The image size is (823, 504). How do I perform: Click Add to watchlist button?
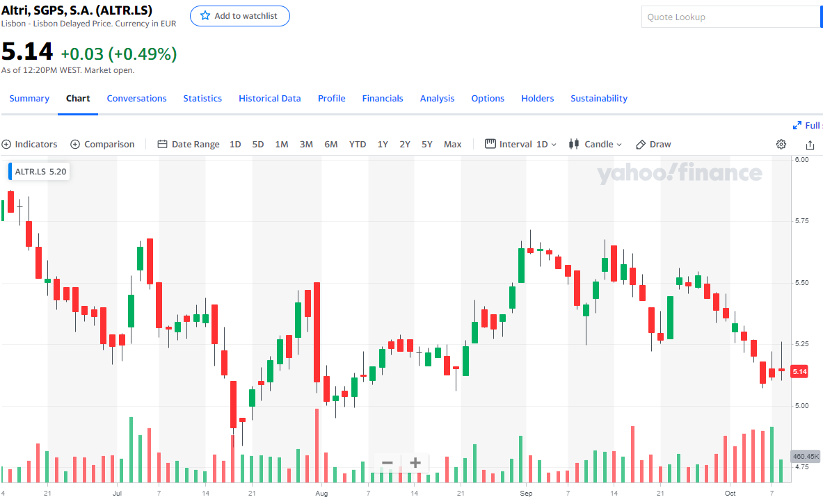pos(240,16)
